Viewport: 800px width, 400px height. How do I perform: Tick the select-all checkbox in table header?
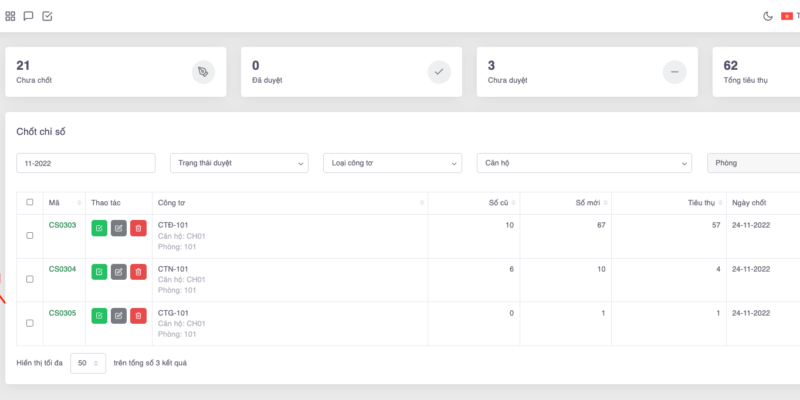coord(29,202)
